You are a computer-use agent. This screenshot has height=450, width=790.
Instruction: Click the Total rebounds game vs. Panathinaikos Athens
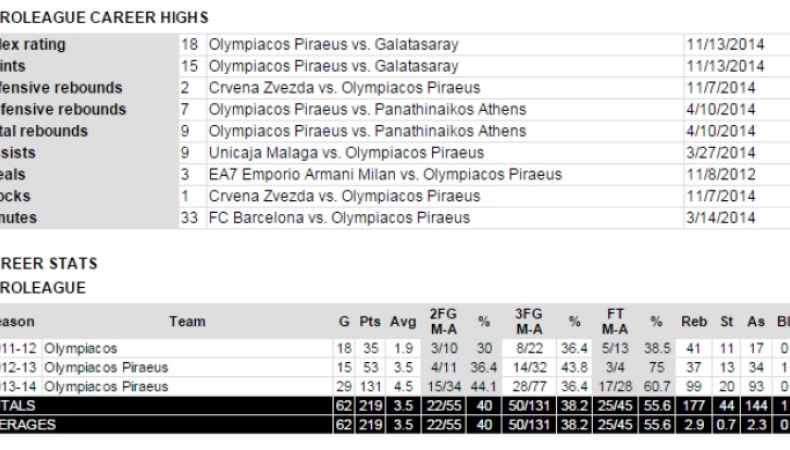[367, 131]
